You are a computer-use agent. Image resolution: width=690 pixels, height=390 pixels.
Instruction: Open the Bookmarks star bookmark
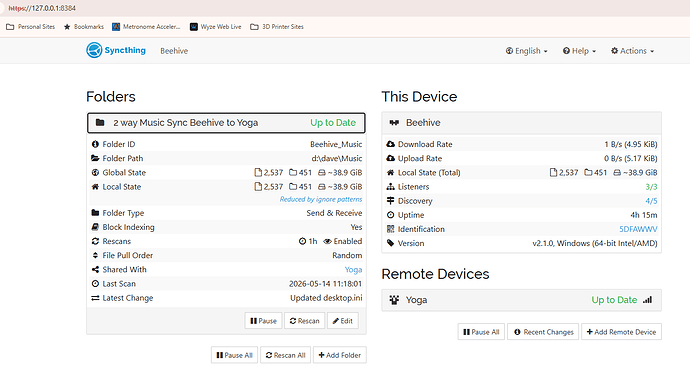pyautogui.click(x=84, y=26)
